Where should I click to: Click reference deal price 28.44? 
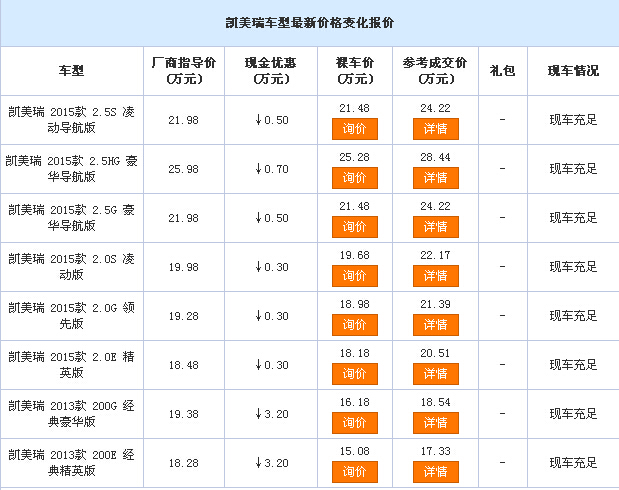(435, 157)
